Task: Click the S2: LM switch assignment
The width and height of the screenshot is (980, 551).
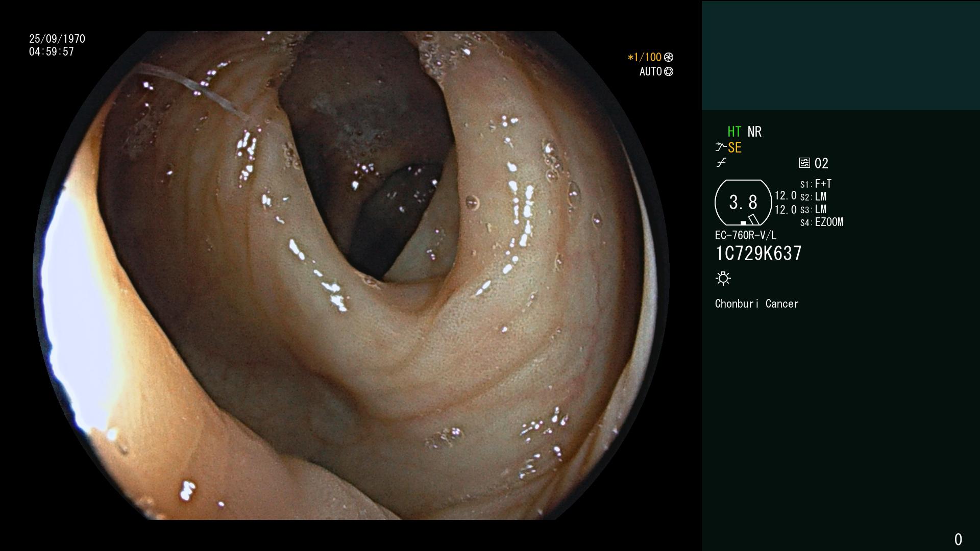Action: coord(813,196)
